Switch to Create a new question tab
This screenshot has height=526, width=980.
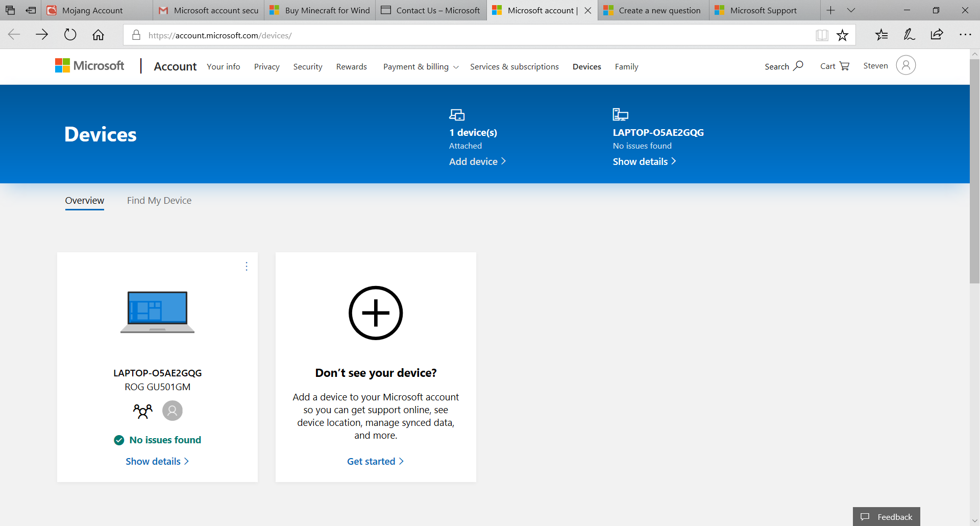tap(654, 10)
